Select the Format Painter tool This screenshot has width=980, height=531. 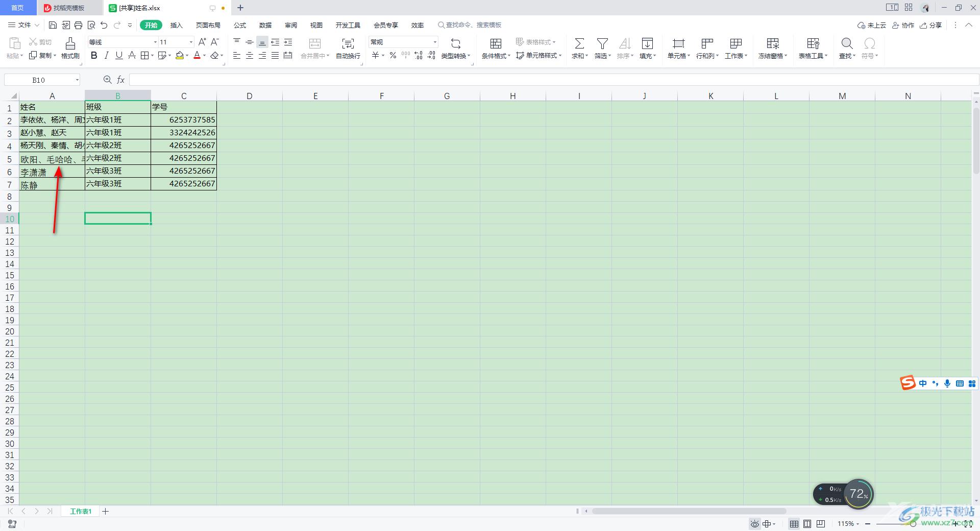pyautogui.click(x=70, y=49)
